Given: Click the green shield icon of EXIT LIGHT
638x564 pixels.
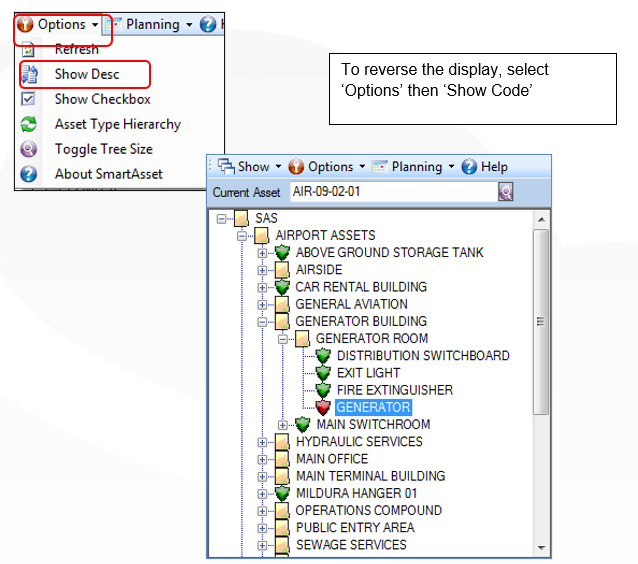Looking at the screenshot, I should (x=323, y=373).
